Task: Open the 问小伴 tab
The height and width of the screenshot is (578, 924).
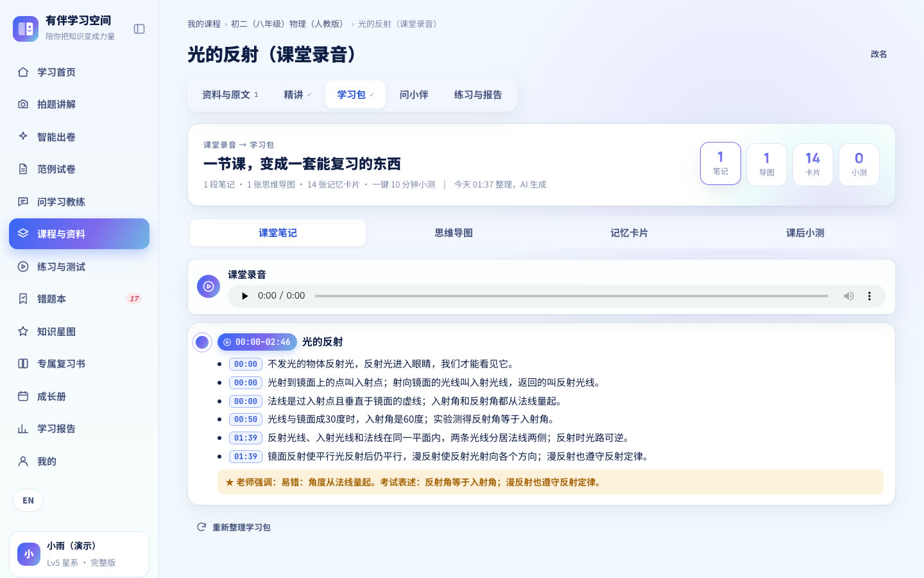Action: coord(414,94)
